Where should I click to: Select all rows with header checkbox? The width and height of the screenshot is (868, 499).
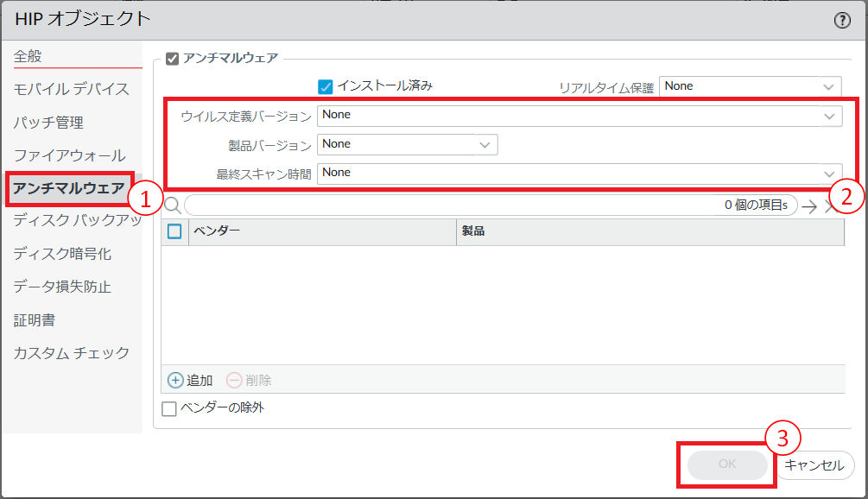point(174,231)
